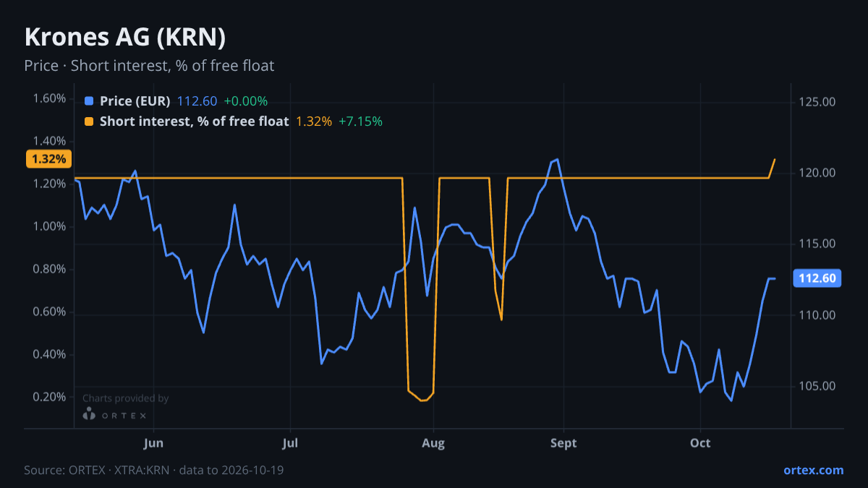The image size is (868, 488).
Task: Click the 0.60% left axis label
Action: tap(50, 312)
